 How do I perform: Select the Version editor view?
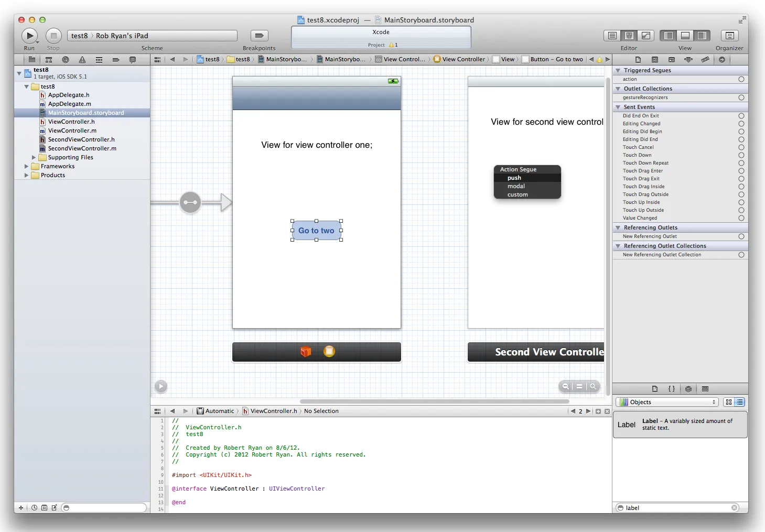(x=646, y=36)
